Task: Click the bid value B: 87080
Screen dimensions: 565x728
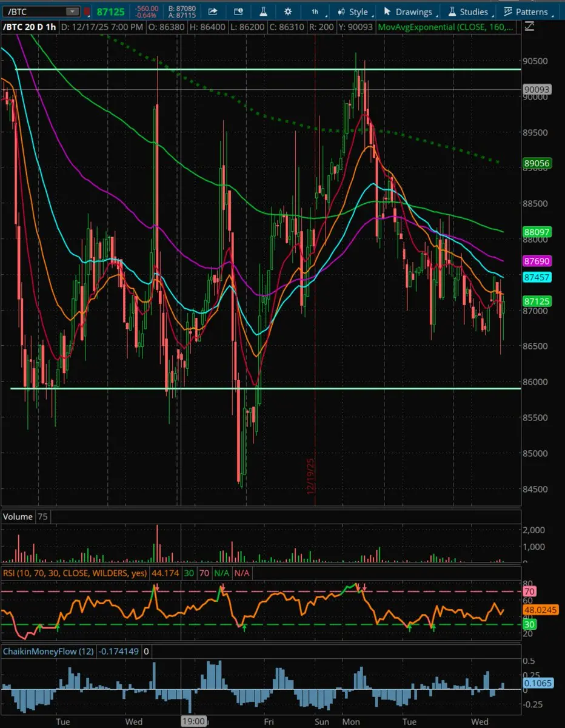Action: pos(182,8)
